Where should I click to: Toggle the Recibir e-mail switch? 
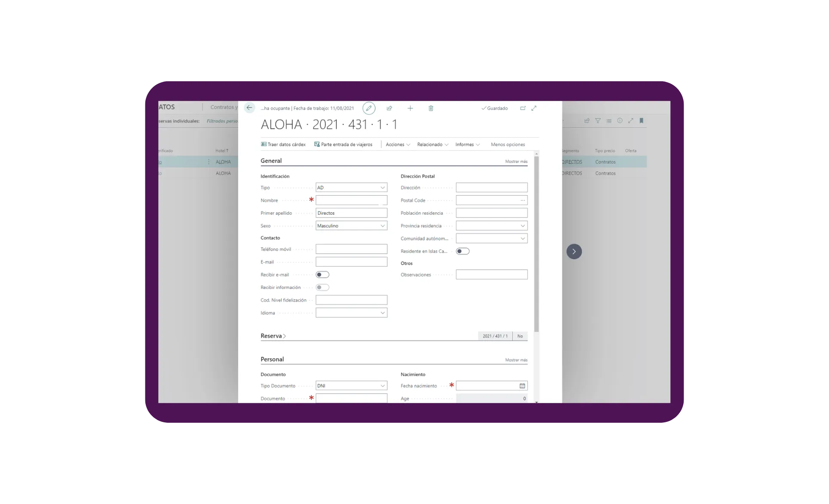click(322, 275)
